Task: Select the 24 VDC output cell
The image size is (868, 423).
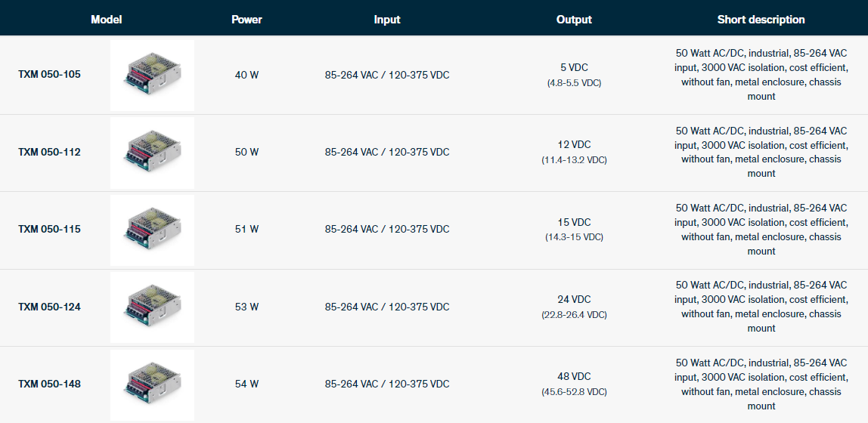Action: [574, 299]
